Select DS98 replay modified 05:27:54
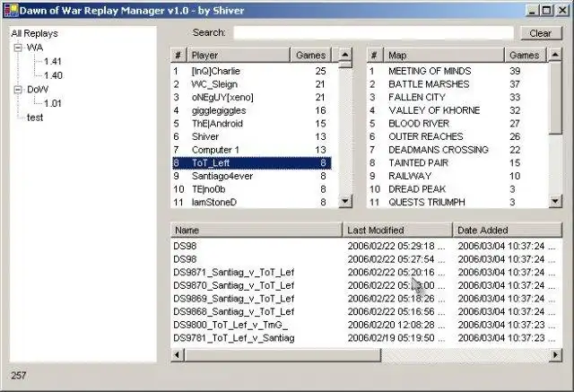Image resolution: width=574 pixels, height=392 pixels. [x=367, y=259]
